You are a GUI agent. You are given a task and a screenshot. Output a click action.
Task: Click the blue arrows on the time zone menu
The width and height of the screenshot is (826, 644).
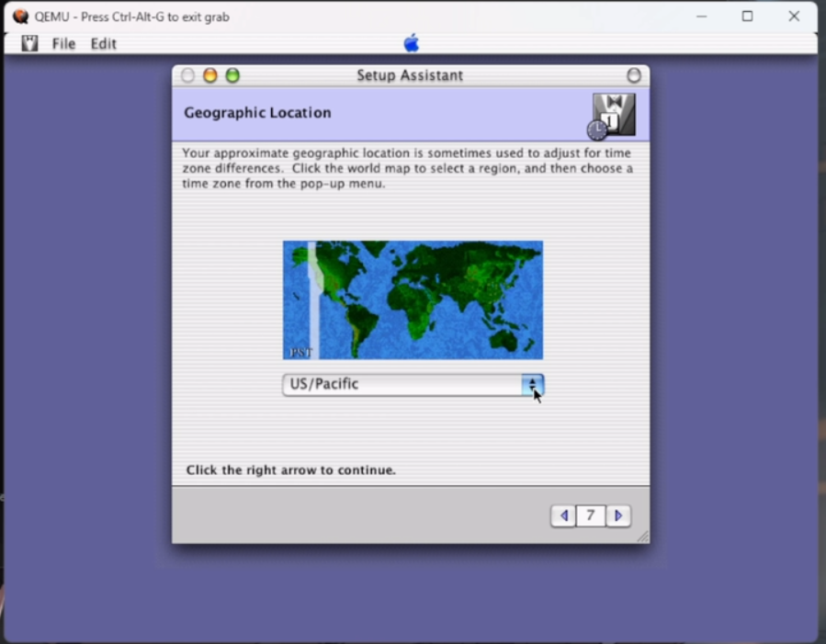pos(532,385)
